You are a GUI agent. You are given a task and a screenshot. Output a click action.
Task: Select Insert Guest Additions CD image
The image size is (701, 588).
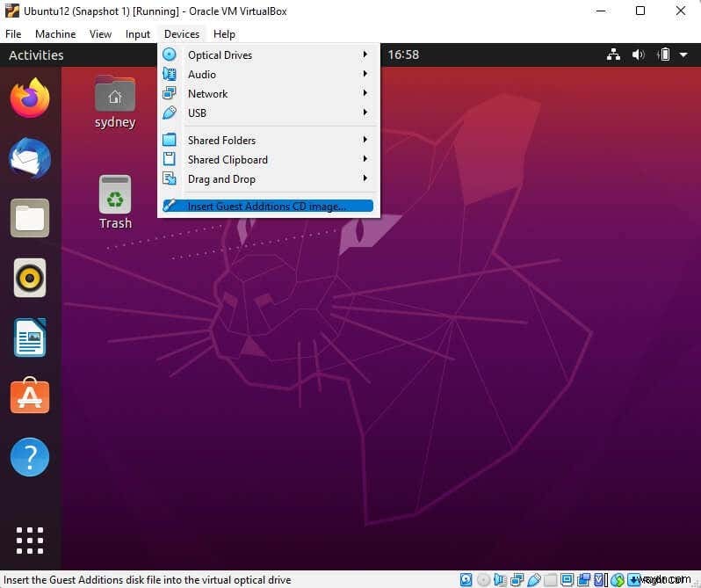(267, 207)
